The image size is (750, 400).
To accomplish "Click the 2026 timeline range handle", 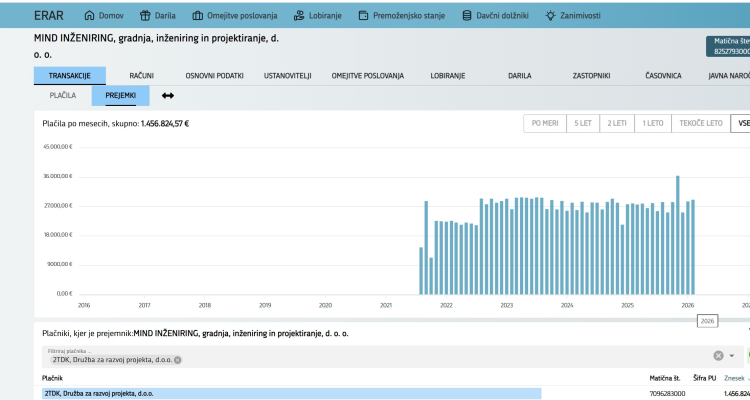I will (707, 321).
